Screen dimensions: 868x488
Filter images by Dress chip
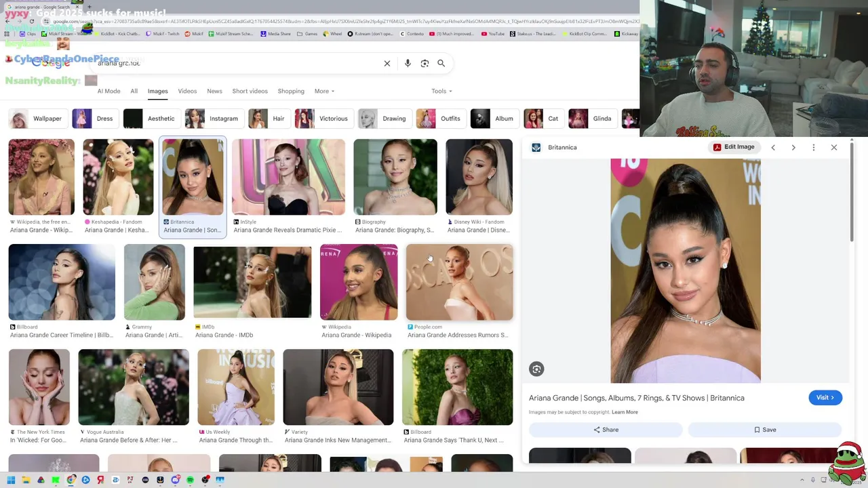coord(94,119)
